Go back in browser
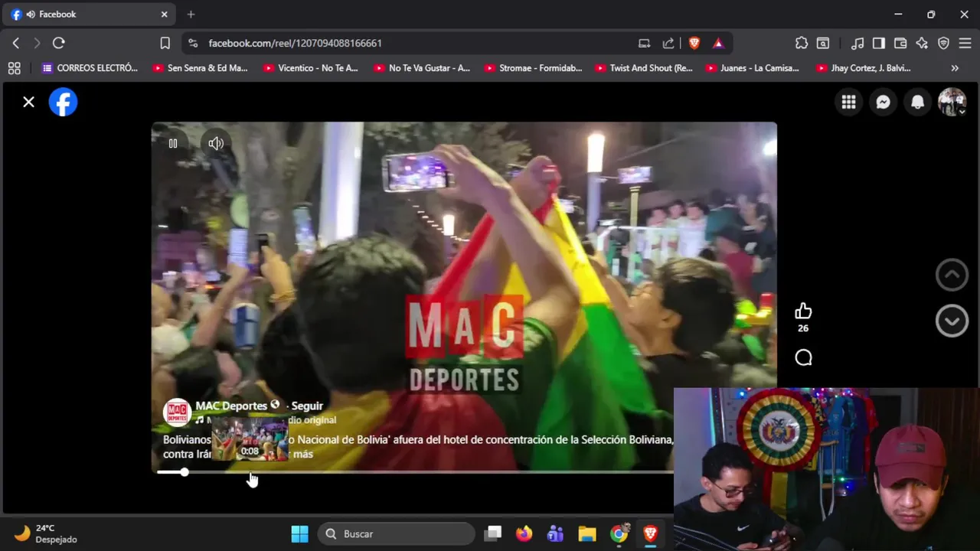 tap(16, 43)
